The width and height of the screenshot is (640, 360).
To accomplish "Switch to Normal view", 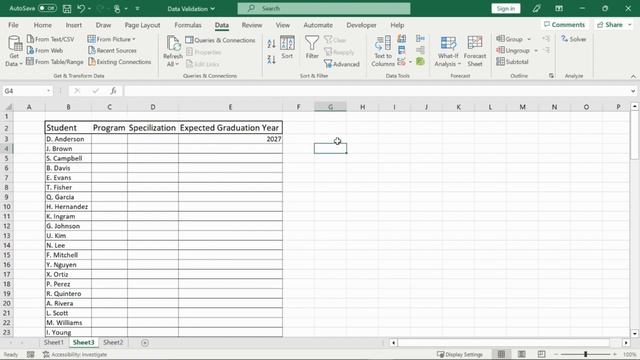I will pyautogui.click(x=501, y=354).
